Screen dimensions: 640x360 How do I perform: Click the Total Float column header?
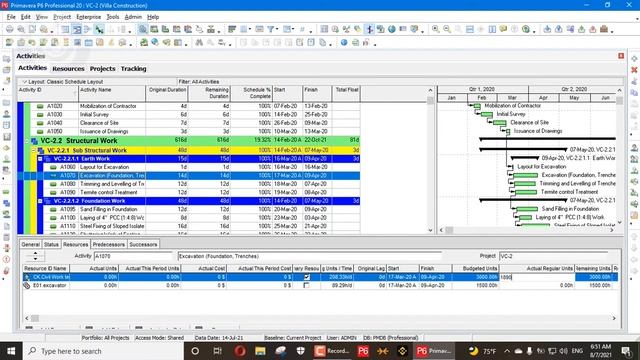point(347,93)
